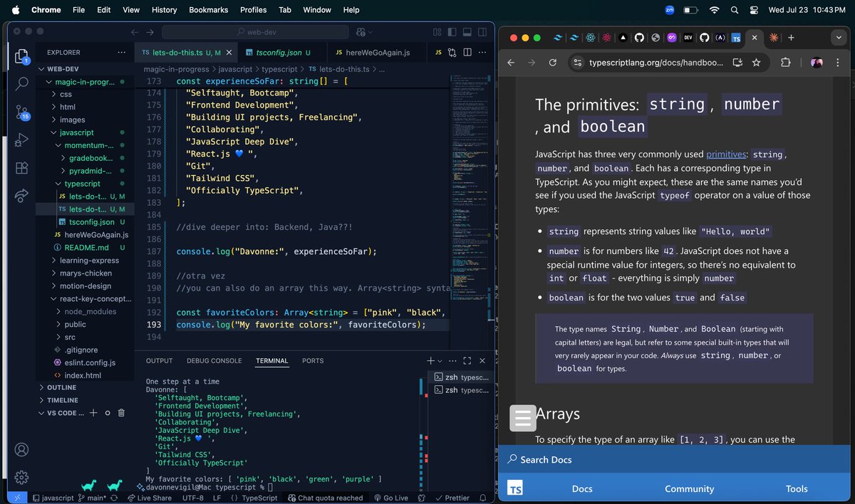The image size is (855, 504).
Task: Open the OUTPUT panel tab
Action: coord(159,361)
